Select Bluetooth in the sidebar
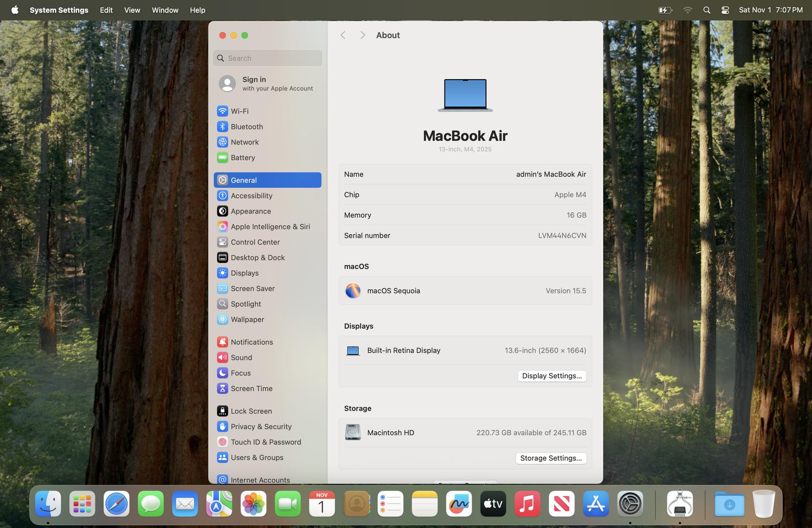This screenshot has height=528, width=812. [x=246, y=127]
